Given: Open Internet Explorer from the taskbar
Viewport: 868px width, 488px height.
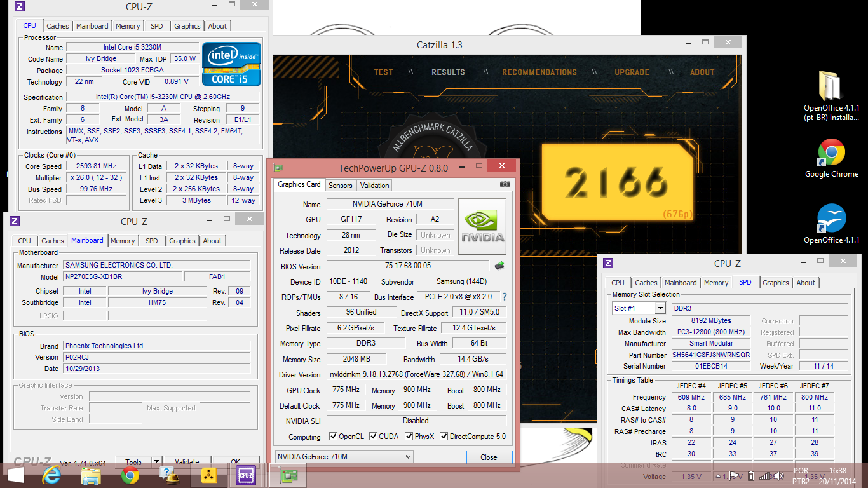Looking at the screenshot, I should pos(51,475).
